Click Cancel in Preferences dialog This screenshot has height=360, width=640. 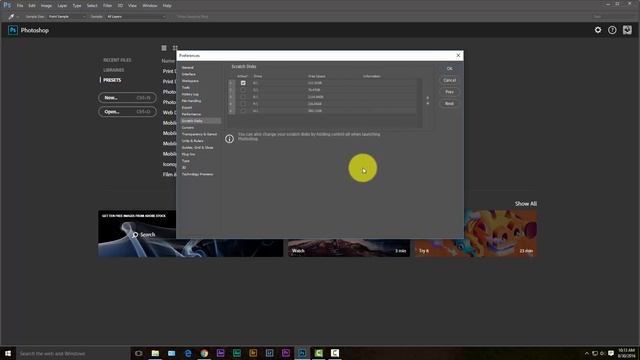(x=449, y=80)
